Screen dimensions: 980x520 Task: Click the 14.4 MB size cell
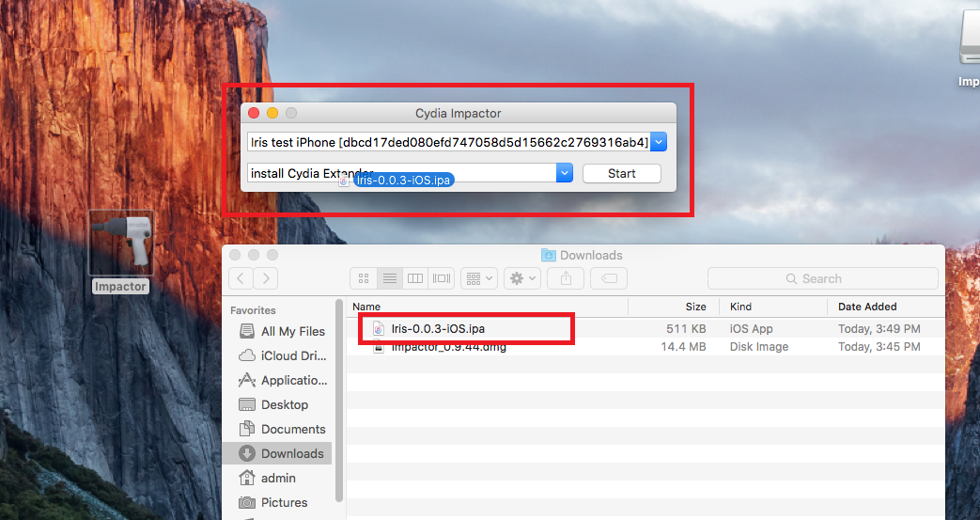[683, 347]
